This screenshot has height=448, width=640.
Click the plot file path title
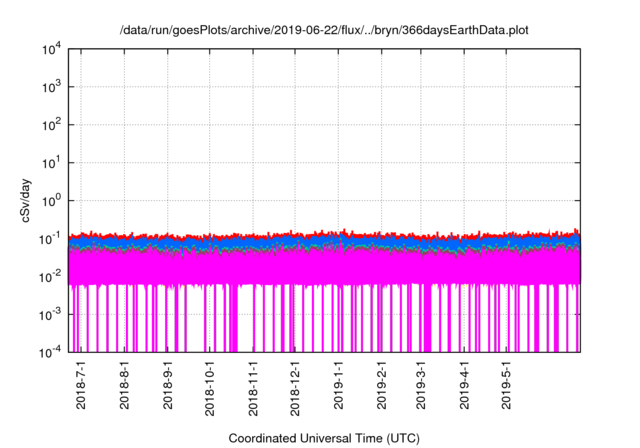click(x=324, y=30)
